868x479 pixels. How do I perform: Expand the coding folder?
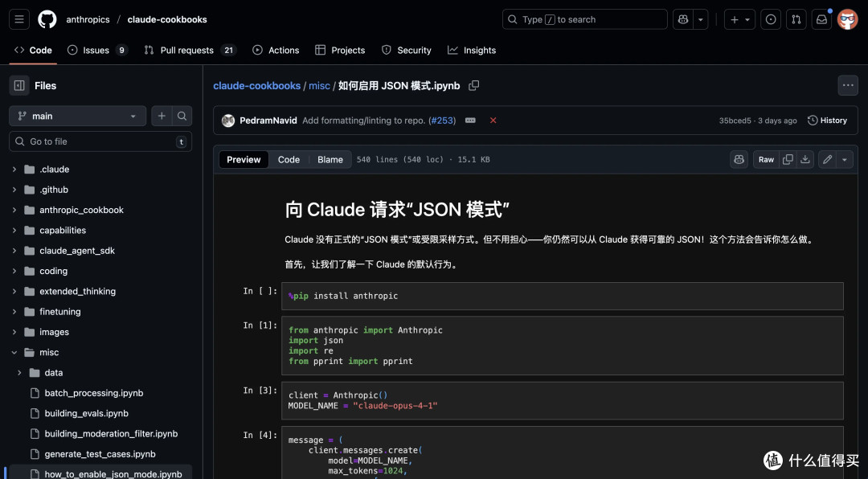click(14, 271)
